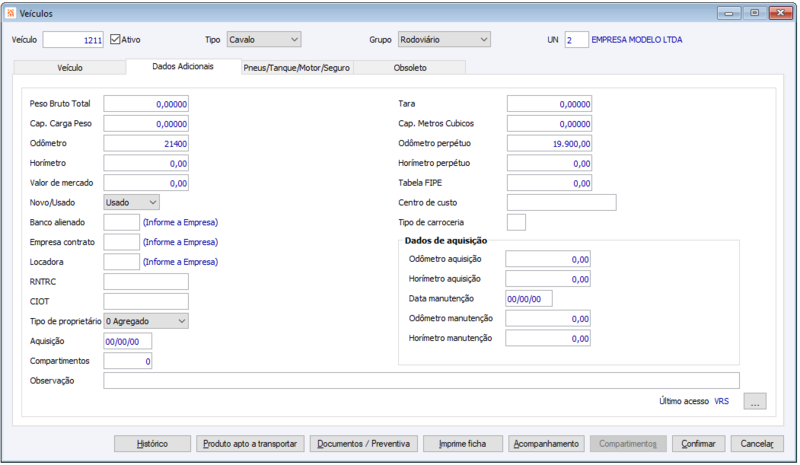This screenshot has width=800, height=465.
Task: Expand the Novo/Usado dropdown
Action: pyautogui.click(x=131, y=203)
